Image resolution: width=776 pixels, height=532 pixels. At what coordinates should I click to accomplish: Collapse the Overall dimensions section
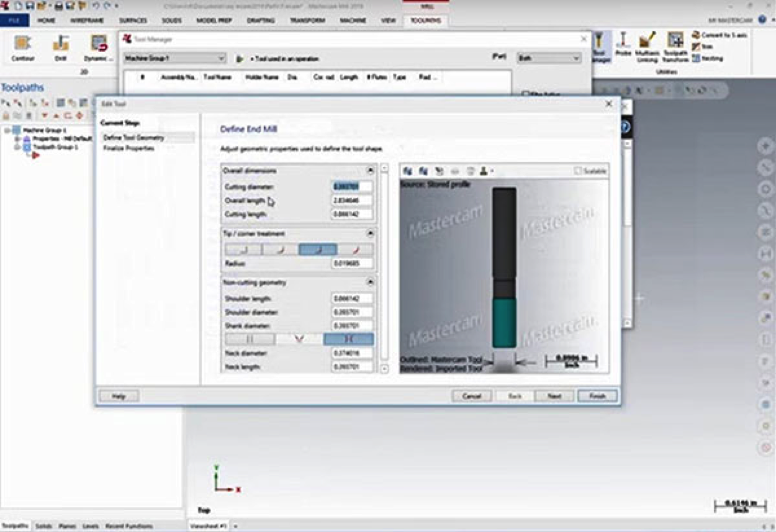click(x=370, y=170)
